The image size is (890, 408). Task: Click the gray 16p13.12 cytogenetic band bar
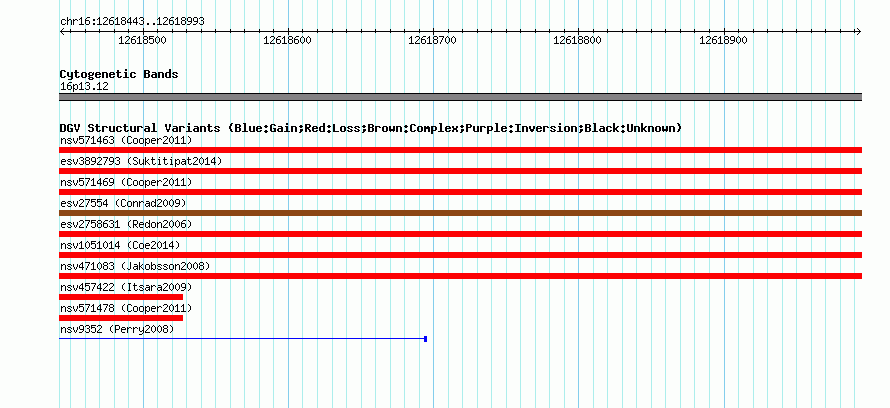[460, 97]
